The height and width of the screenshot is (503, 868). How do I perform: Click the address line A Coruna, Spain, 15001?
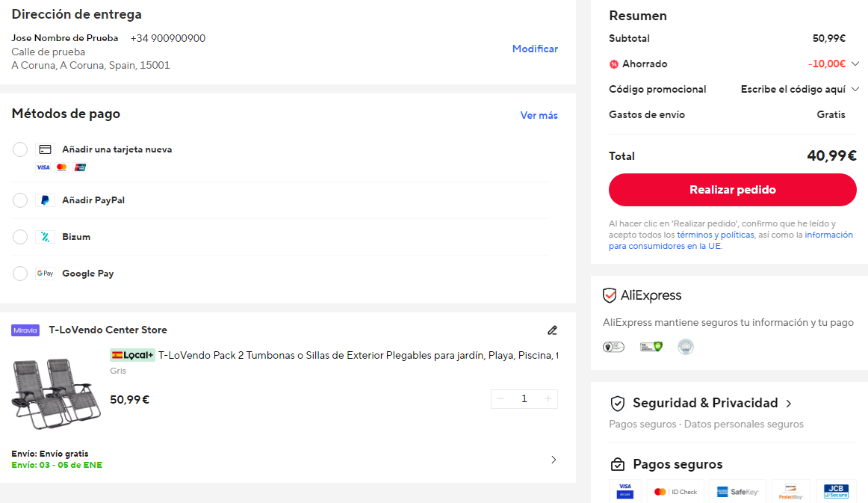pyautogui.click(x=91, y=65)
